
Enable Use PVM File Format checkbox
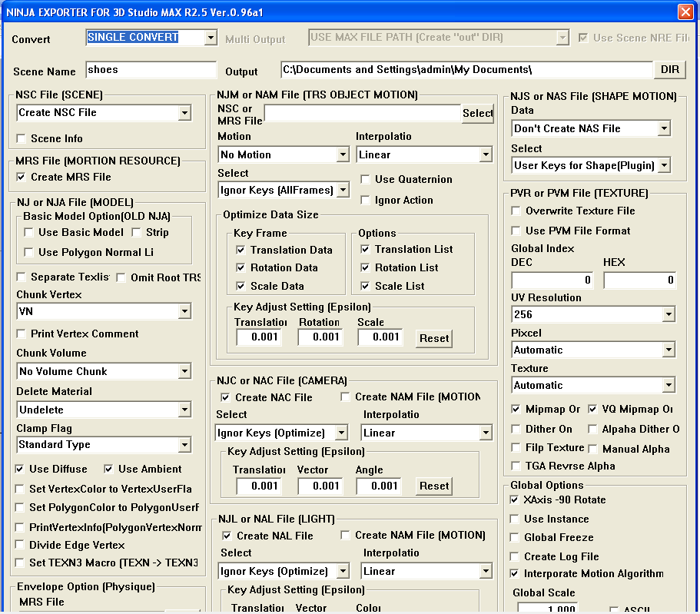pos(516,231)
